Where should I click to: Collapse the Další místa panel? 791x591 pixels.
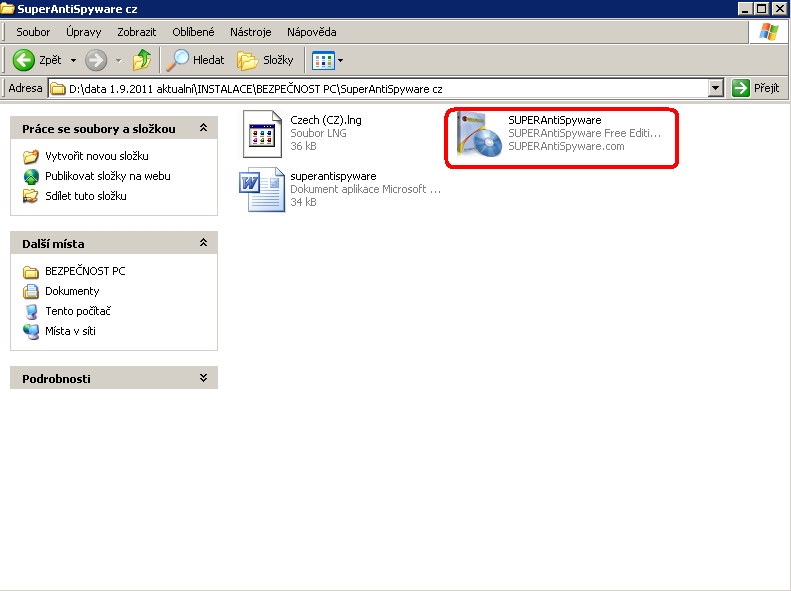pyautogui.click(x=203, y=243)
